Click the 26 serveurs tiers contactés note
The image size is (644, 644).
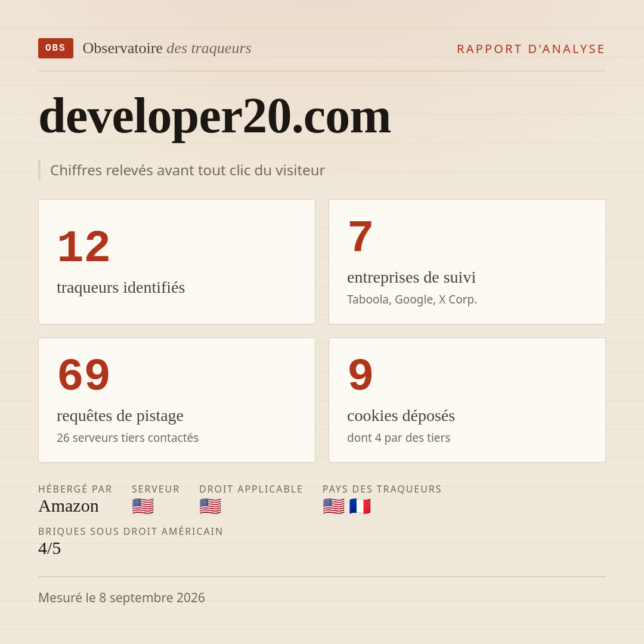128,438
